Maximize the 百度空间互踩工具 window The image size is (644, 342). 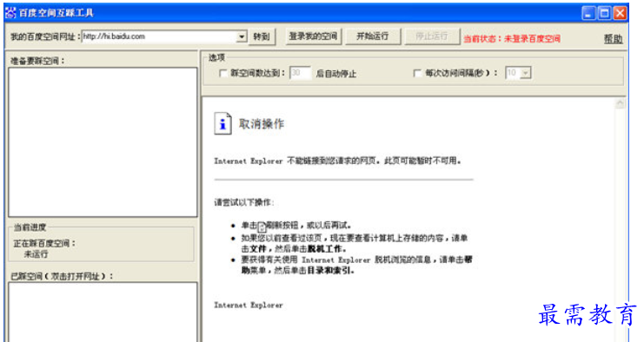coord(604,14)
